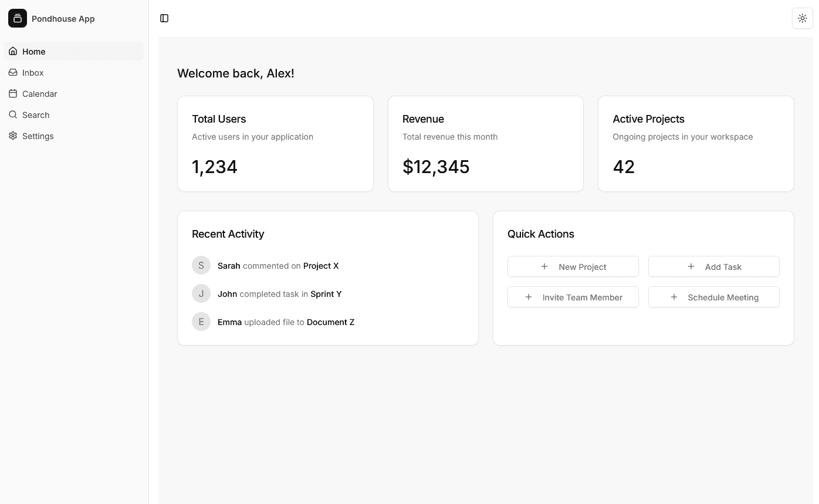Open the Inbox menu item

33,73
